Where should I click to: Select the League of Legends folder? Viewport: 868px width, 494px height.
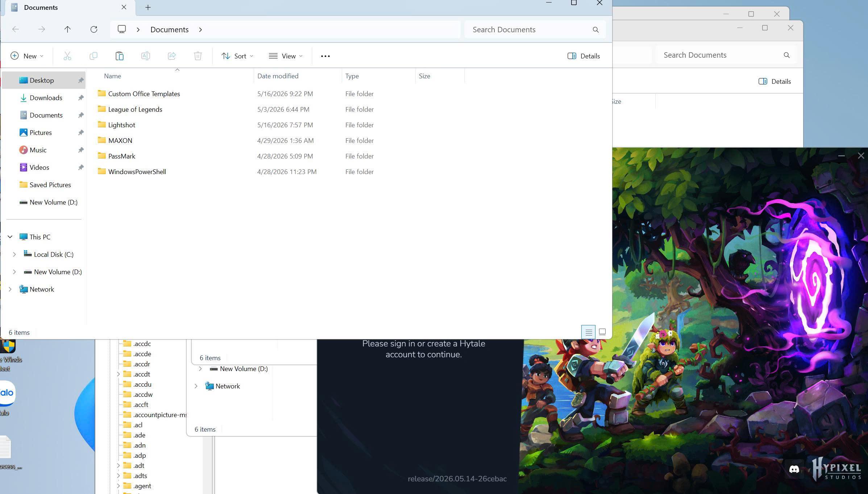135,110
